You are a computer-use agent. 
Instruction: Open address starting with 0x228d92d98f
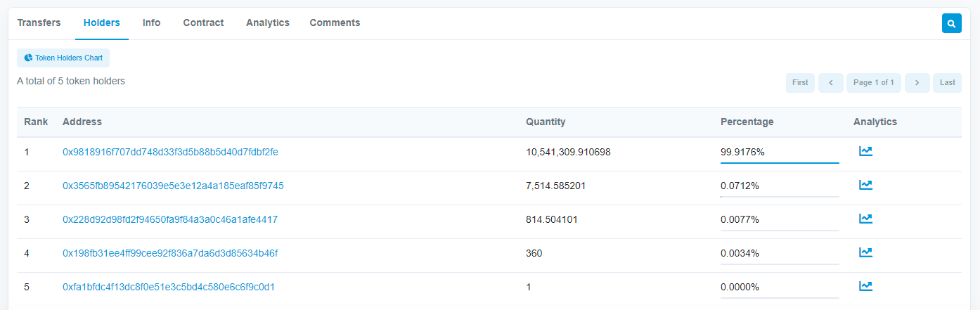pos(170,219)
